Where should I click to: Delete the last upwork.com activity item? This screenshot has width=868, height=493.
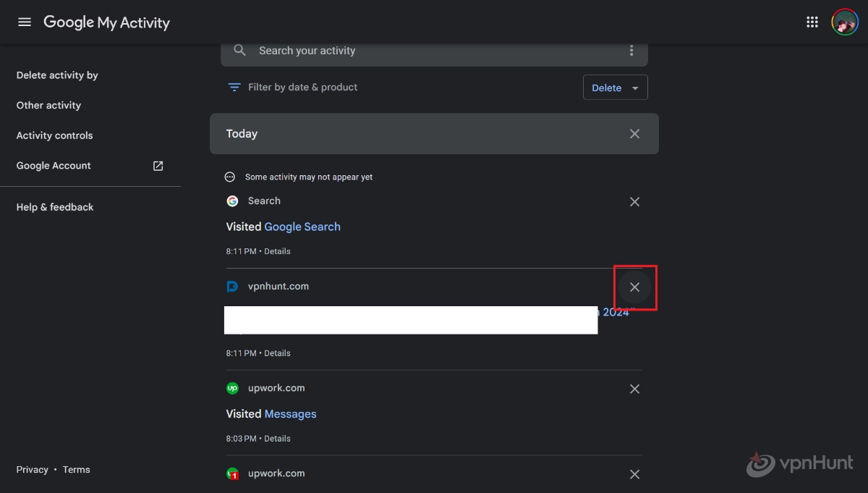[x=634, y=474]
